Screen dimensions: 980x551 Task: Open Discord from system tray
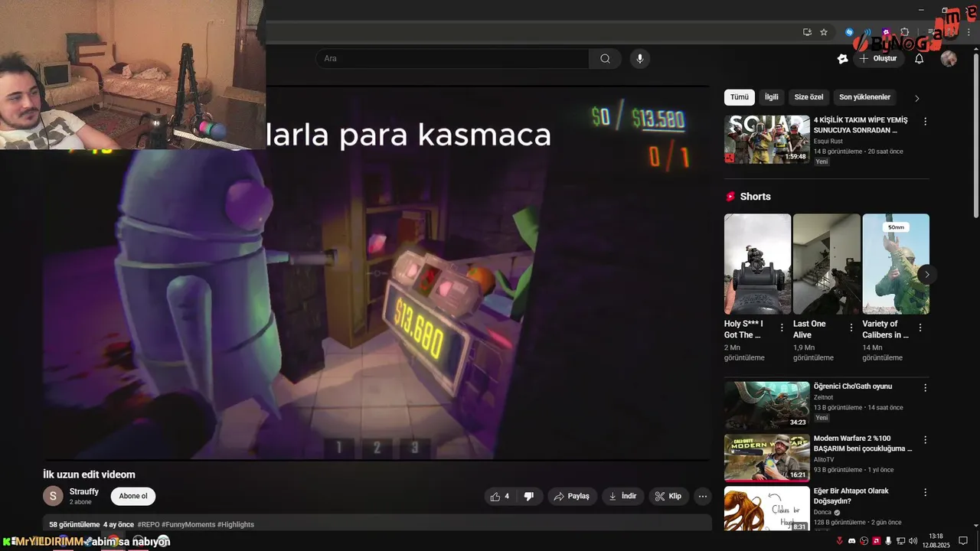coord(851,541)
